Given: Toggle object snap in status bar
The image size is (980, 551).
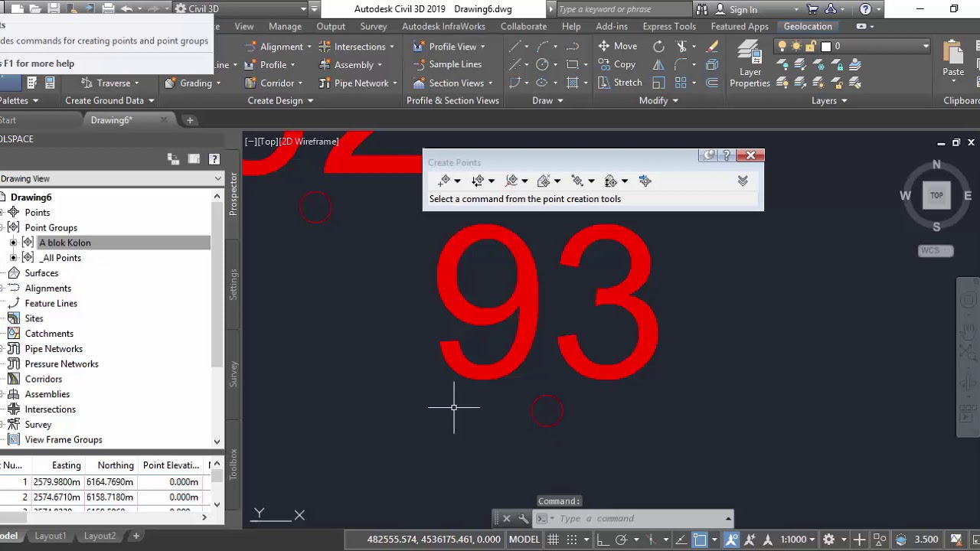Looking at the screenshot, I should tap(700, 540).
